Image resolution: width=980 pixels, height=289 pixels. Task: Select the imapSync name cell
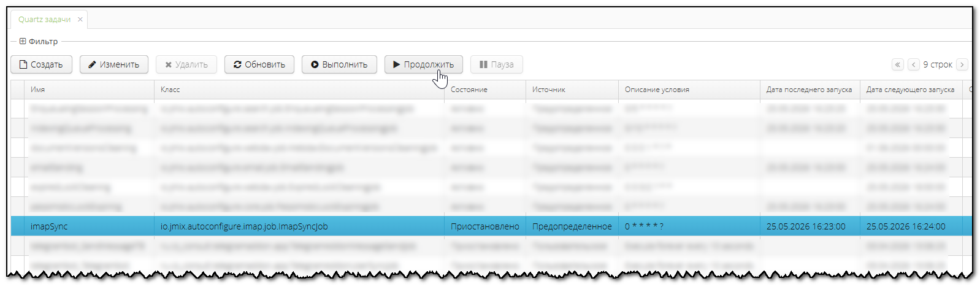coord(89,226)
